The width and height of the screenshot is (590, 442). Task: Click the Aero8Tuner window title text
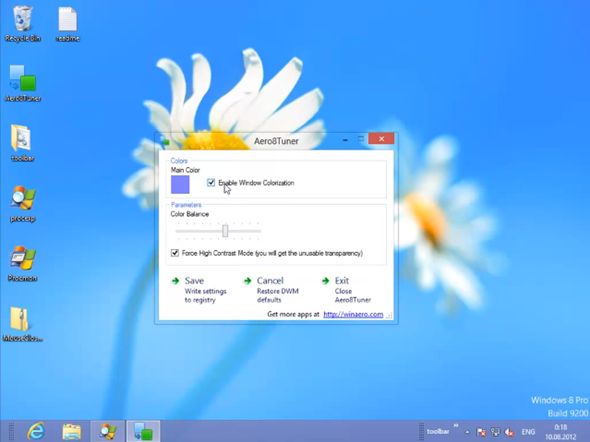(276, 141)
